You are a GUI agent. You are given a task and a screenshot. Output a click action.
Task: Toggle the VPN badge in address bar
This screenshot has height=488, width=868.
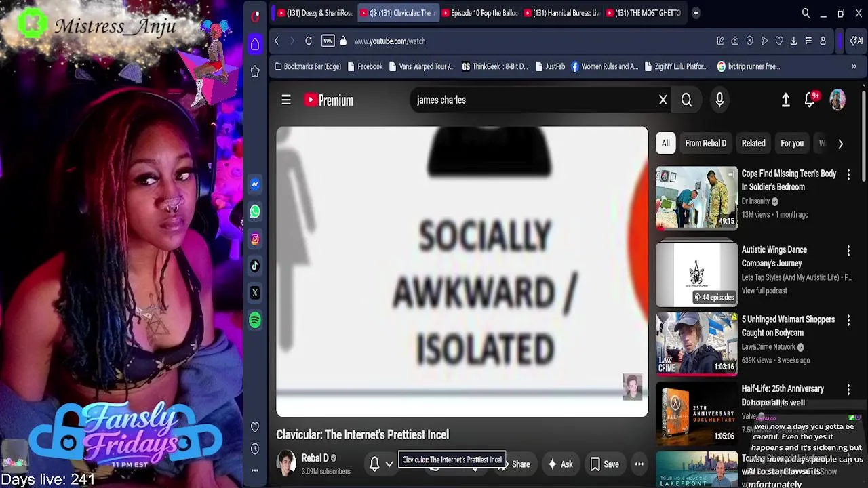click(x=328, y=41)
